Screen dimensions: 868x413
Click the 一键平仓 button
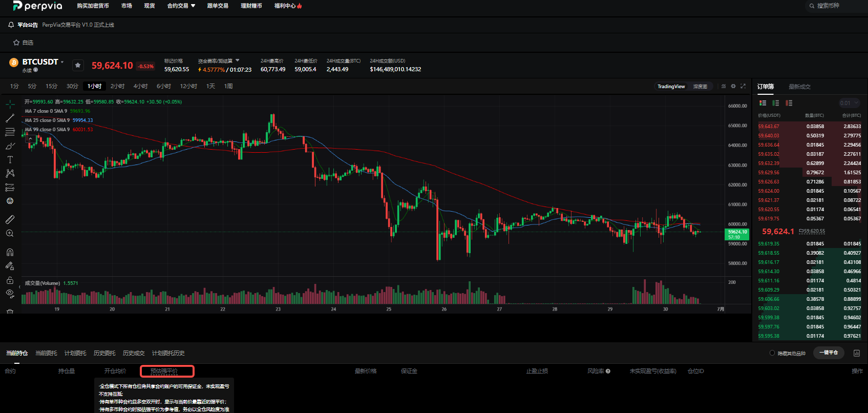829,353
